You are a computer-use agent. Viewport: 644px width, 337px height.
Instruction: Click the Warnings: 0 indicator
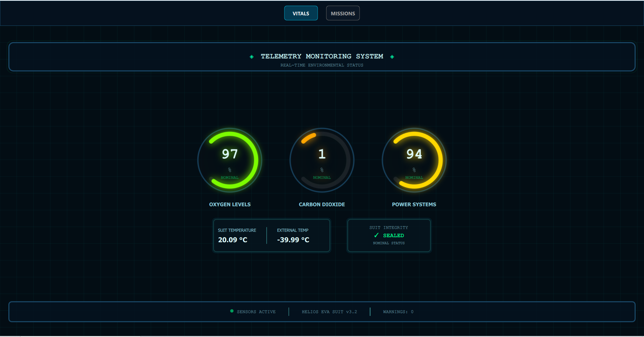pyautogui.click(x=398, y=312)
